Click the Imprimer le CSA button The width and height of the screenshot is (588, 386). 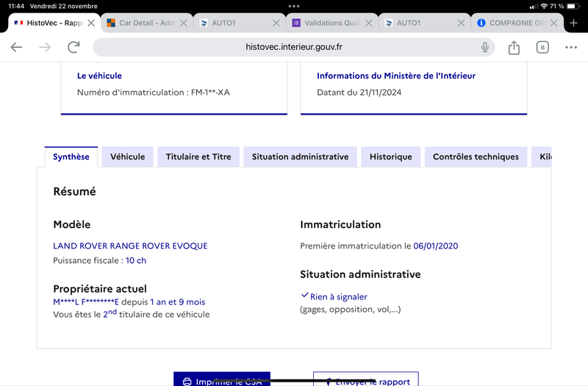222,379
